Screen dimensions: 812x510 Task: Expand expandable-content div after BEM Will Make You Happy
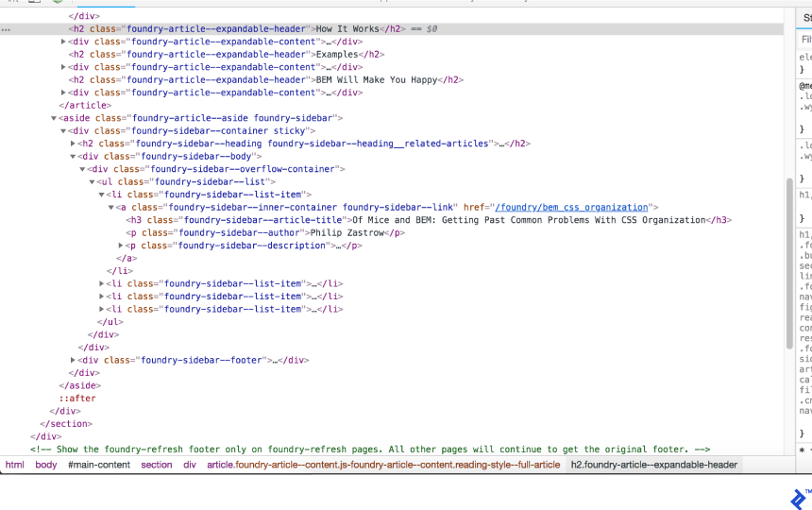pyautogui.click(x=63, y=93)
